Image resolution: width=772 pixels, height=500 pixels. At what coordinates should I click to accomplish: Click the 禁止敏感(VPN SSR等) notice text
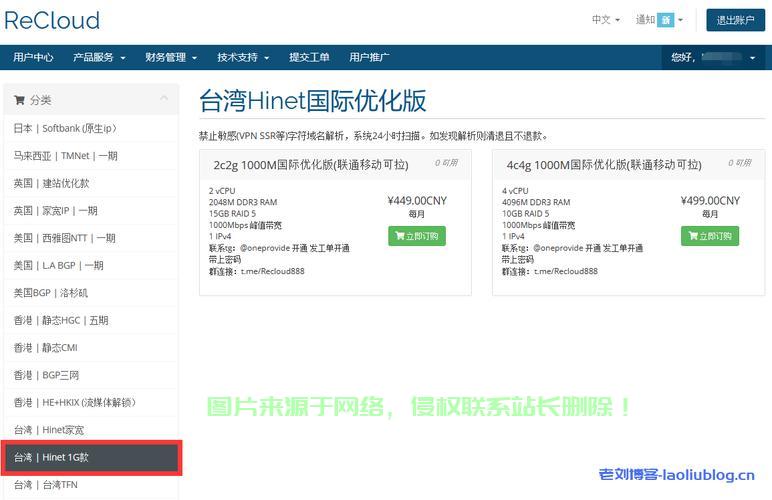pos(373,136)
